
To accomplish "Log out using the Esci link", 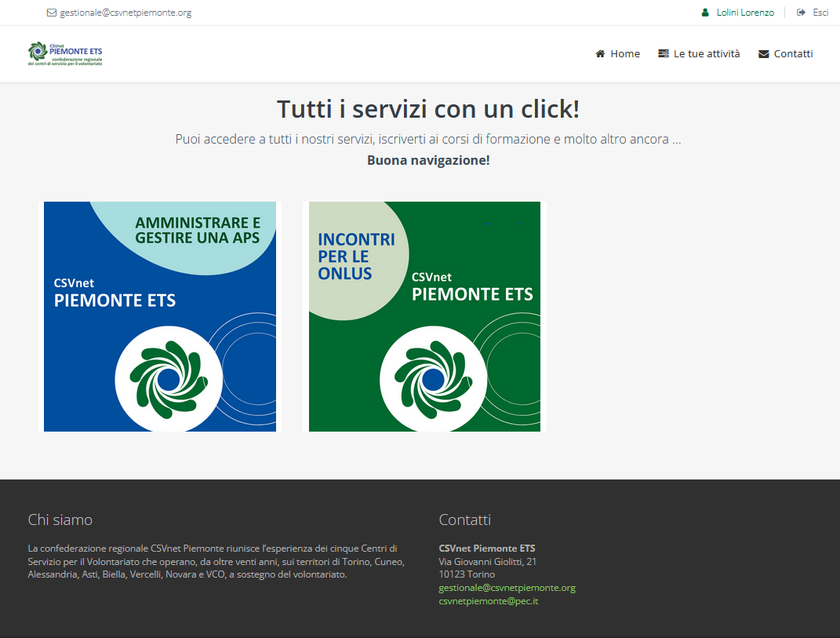I will [820, 13].
